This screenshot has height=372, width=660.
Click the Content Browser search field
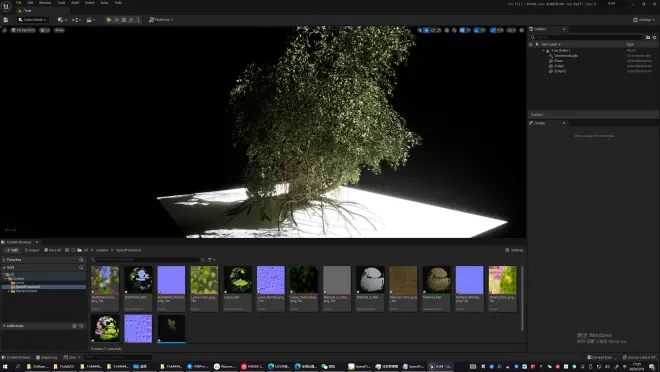tap(145, 260)
